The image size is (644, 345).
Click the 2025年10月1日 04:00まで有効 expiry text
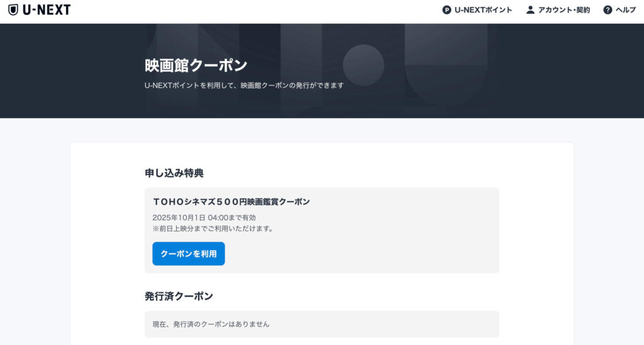tap(204, 217)
